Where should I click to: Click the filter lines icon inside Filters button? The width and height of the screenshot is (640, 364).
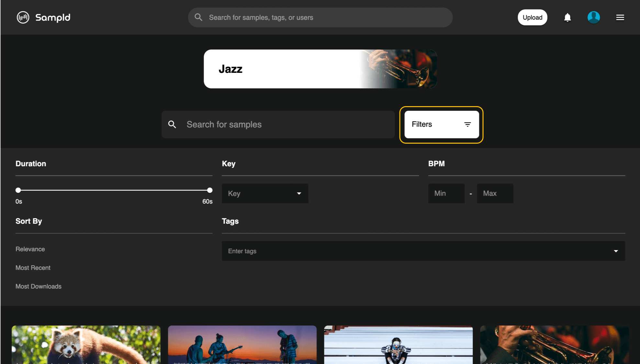(467, 124)
